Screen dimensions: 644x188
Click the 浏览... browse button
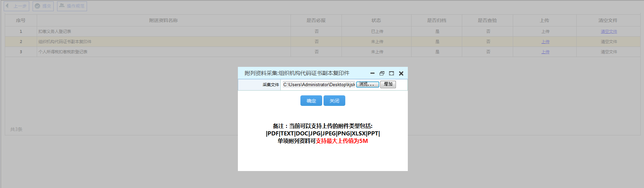click(368, 84)
